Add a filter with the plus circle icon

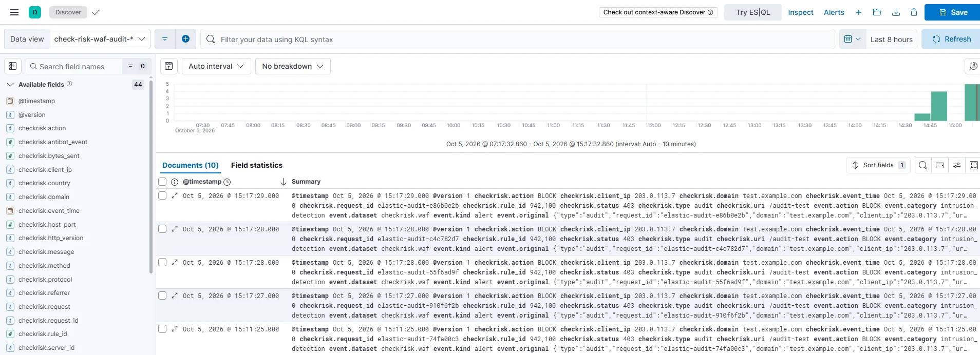click(x=185, y=39)
